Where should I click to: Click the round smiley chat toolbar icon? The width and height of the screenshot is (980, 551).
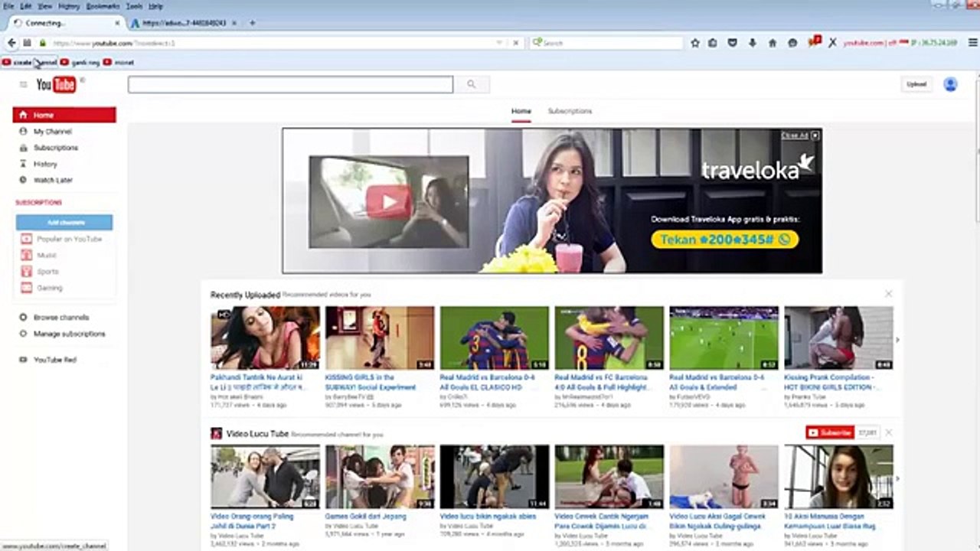pyautogui.click(x=792, y=44)
